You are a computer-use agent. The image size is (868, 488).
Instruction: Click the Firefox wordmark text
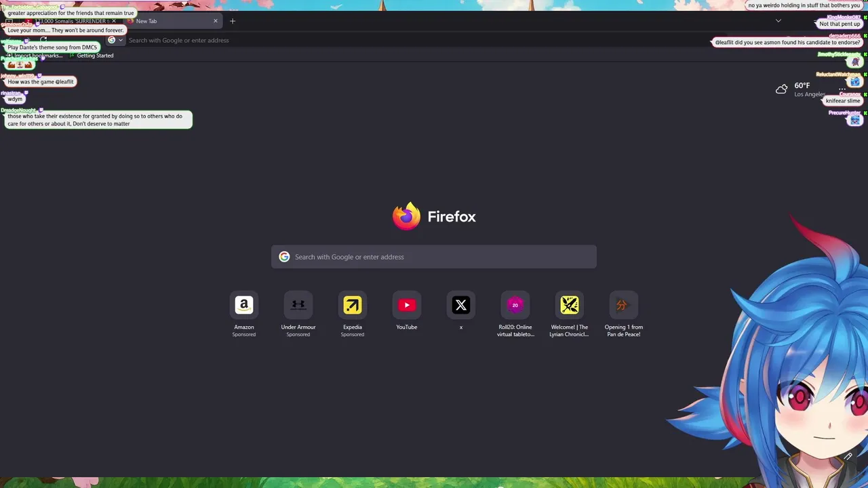452,217
